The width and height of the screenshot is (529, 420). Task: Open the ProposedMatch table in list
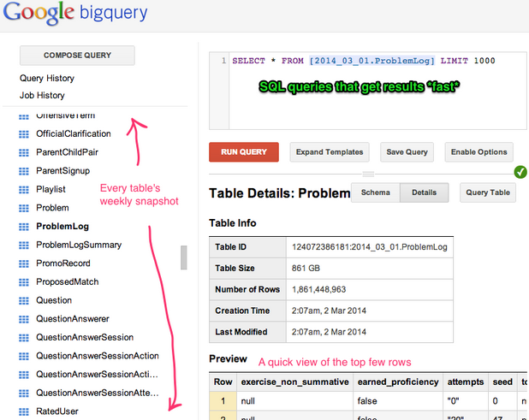67,281
